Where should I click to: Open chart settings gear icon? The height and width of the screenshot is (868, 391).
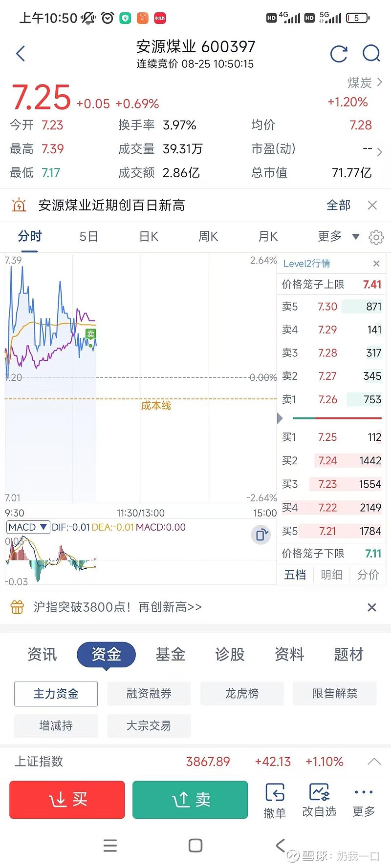point(376,237)
